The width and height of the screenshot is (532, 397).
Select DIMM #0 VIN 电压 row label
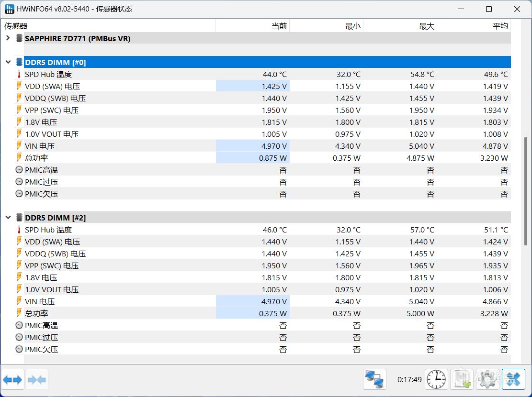pyautogui.click(x=40, y=146)
